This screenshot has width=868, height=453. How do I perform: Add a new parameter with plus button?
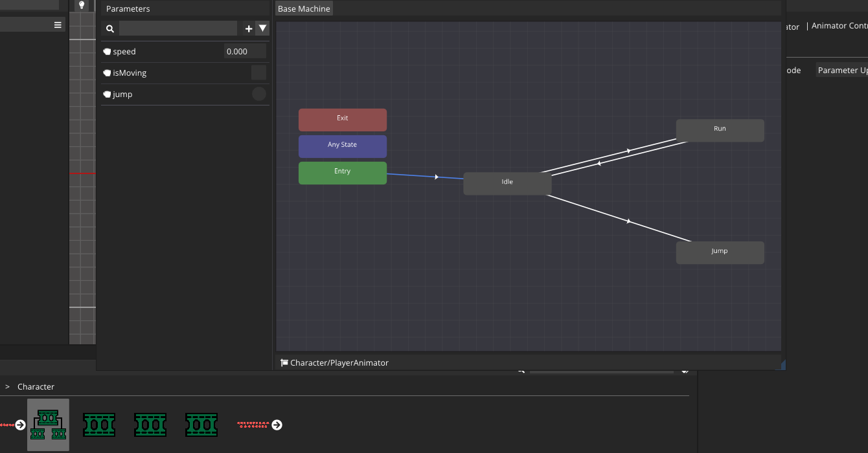[249, 28]
